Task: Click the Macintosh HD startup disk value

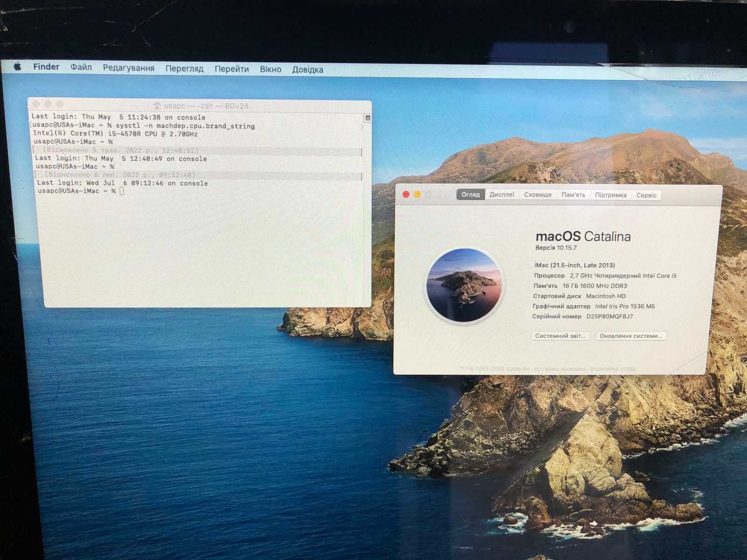Action: pos(606,296)
